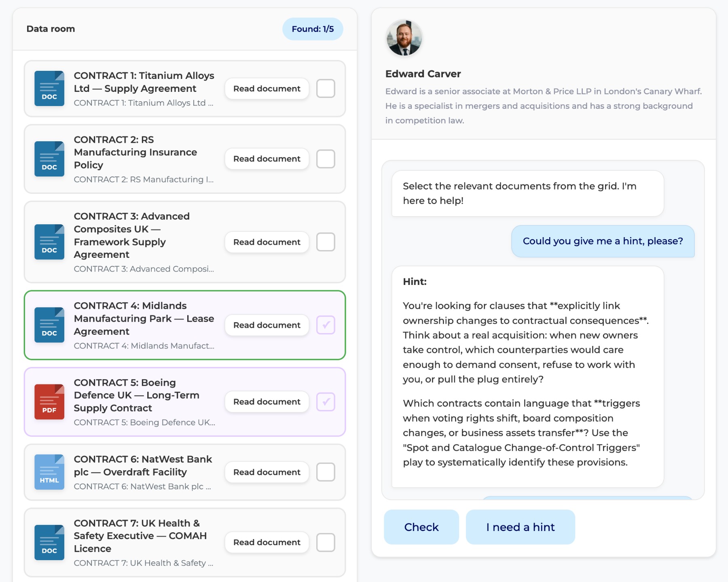Click the DOC icon for Contract 1 Titanium Alloys
Screen dimensions: 728x582
point(49,88)
